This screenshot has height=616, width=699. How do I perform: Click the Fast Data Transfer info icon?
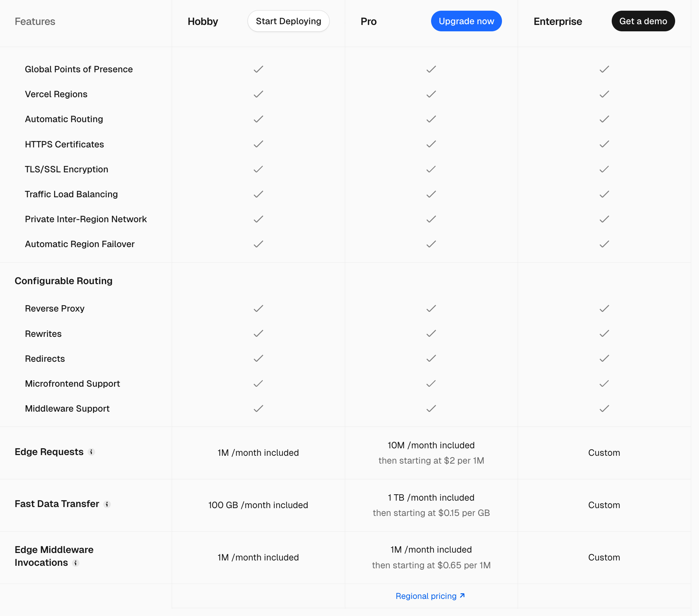107,504
